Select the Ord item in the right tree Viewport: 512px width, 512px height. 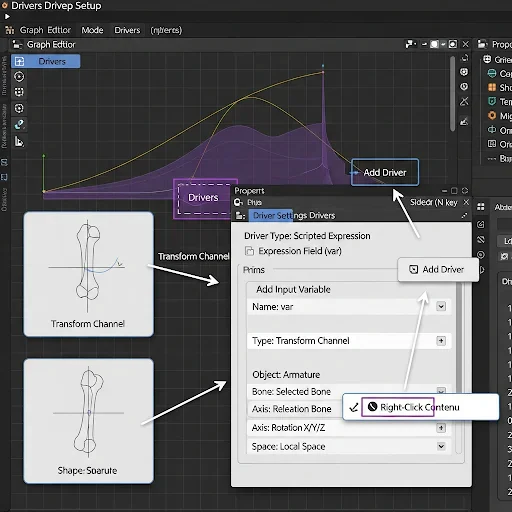499,144
